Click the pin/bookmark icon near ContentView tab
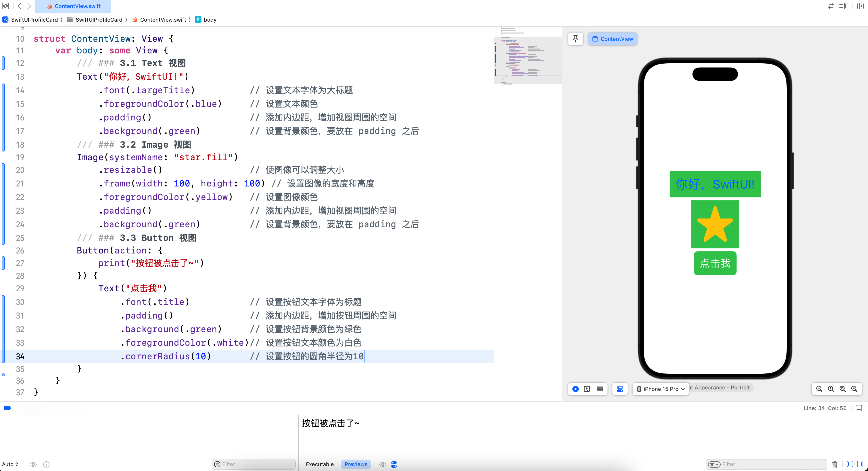 [x=576, y=38]
